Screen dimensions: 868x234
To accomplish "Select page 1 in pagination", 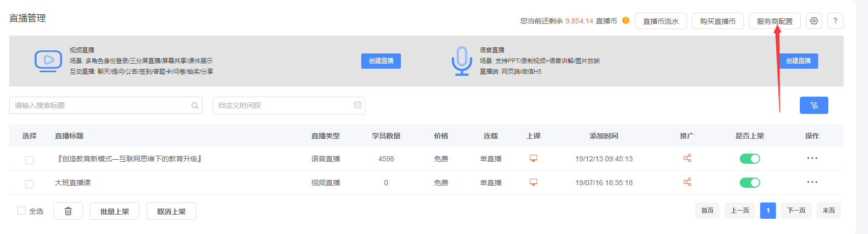I will click(x=768, y=211).
